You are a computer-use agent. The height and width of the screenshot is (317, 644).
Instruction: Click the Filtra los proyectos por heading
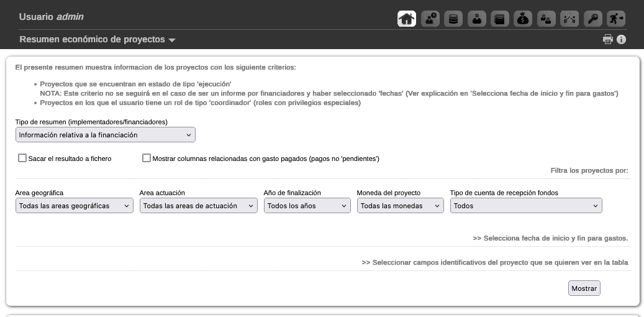click(589, 170)
